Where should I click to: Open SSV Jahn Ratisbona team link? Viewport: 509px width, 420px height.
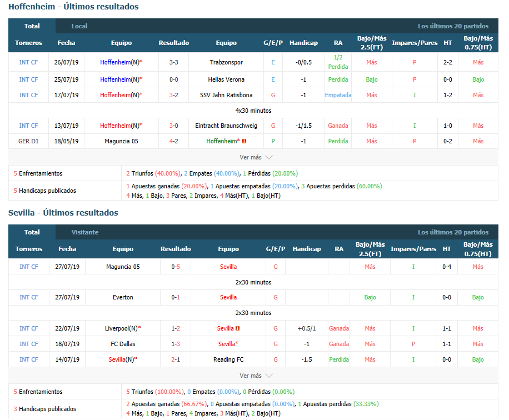[226, 95]
